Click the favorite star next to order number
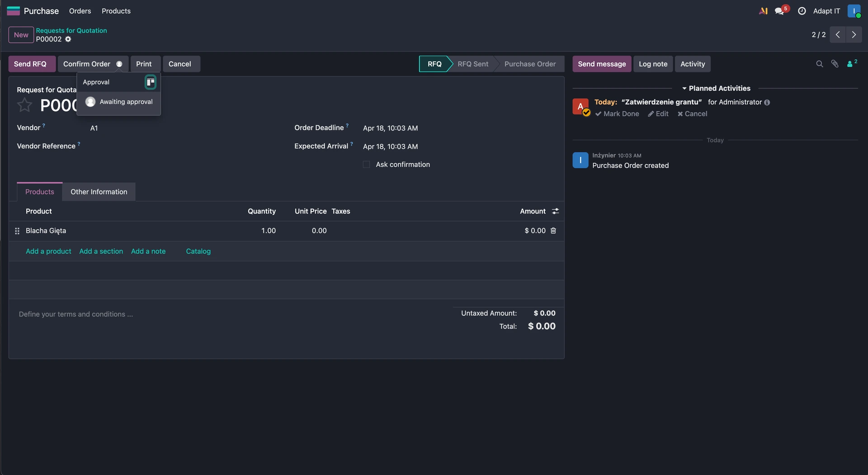The width and height of the screenshot is (868, 475). (24, 105)
